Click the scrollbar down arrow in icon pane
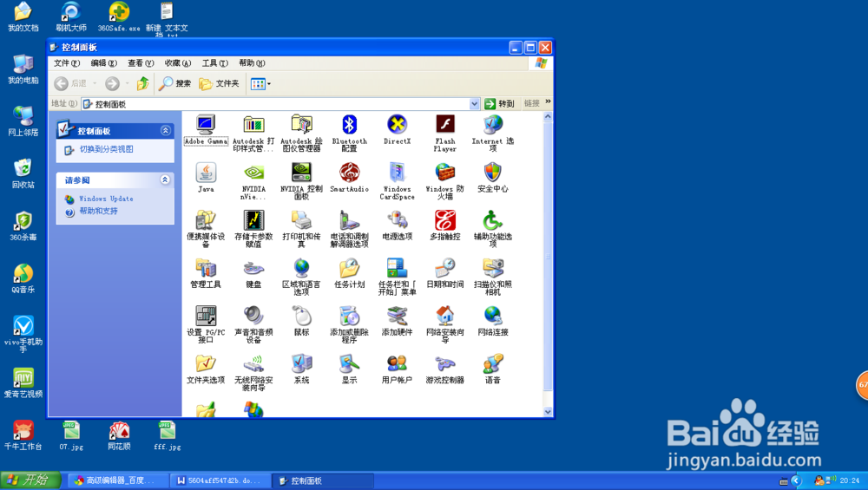The height and width of the screenshot is (490, 868). coord(548,411)
